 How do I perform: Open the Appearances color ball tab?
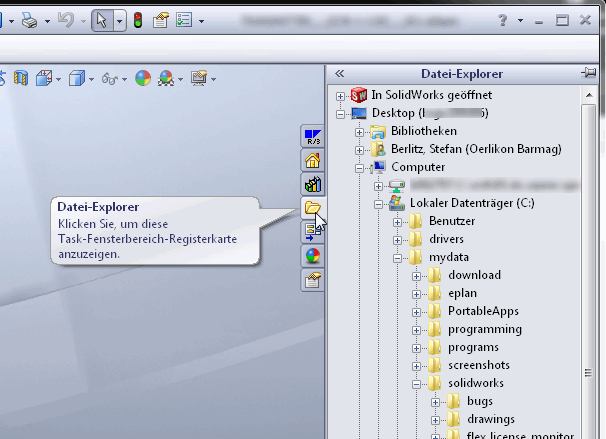313,256
